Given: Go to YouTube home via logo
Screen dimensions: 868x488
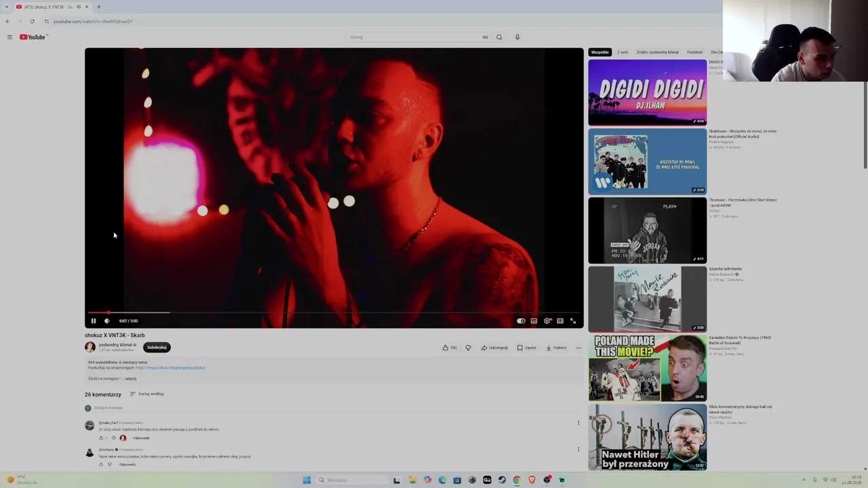Looking at the screenshot, I should coord(33,37).
